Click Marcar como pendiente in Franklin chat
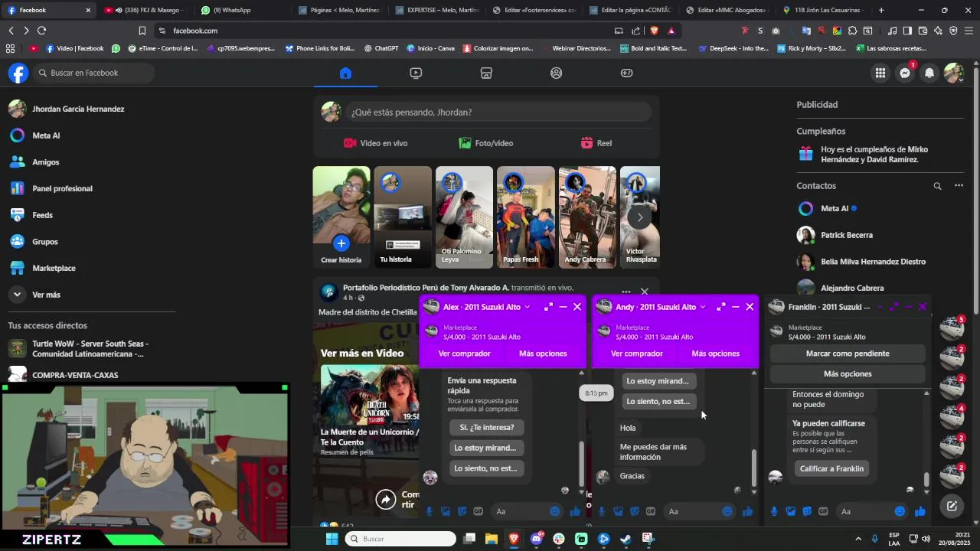This screenshot has height=551, width=980. 848,354
